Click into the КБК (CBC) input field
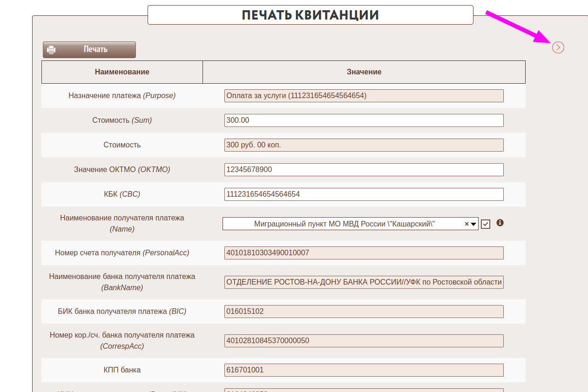Image resolution: width=588 pixels, height=392 pixels. (364, 194)
